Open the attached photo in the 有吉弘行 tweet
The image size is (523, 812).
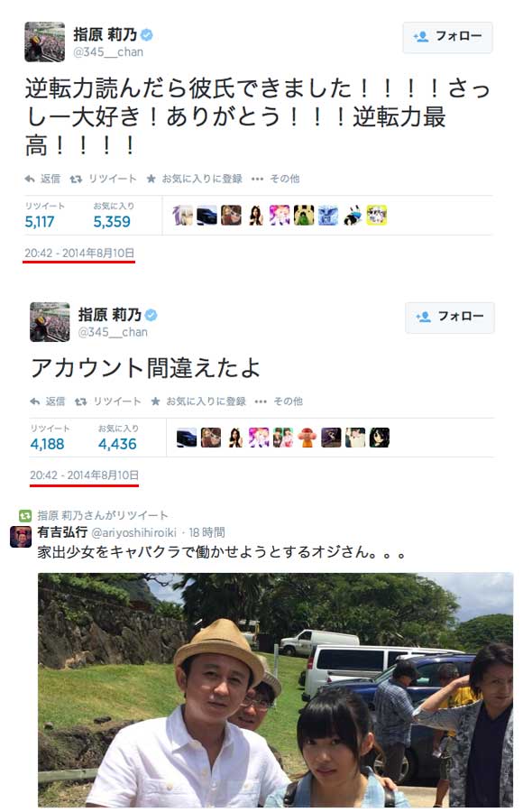pyautogui.click(x=276, y=690)
